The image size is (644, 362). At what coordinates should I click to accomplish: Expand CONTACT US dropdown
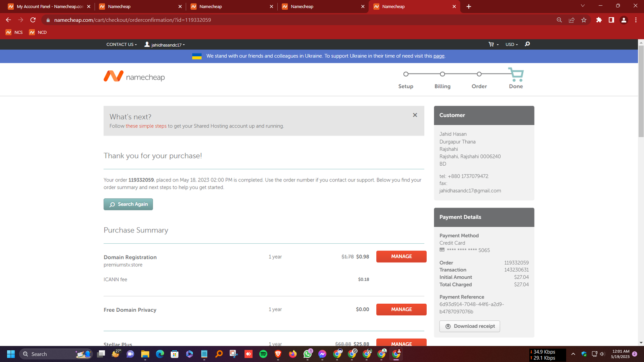click(x=122, y=45)
